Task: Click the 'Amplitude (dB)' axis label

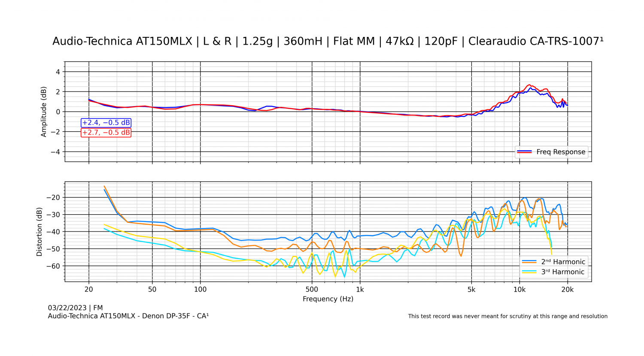Action: (43, 112)
